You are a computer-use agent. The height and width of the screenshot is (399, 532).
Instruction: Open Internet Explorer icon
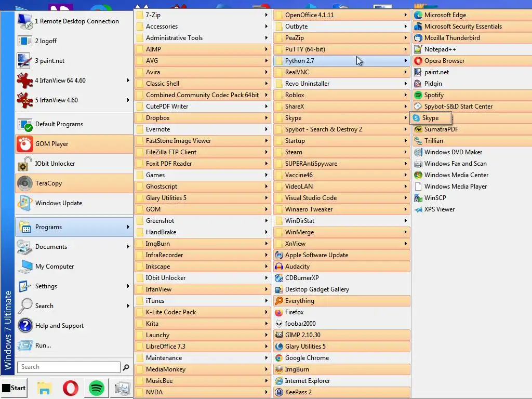pyautogui.click(x=279, y=381)
